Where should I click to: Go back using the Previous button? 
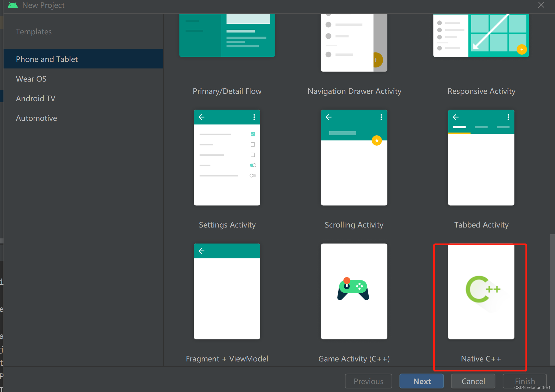coord(368,381)
